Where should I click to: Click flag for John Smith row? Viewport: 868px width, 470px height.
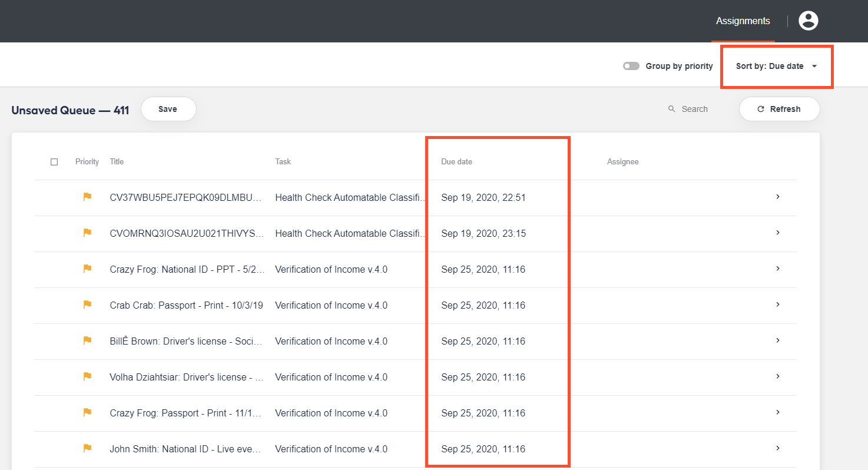87,449
